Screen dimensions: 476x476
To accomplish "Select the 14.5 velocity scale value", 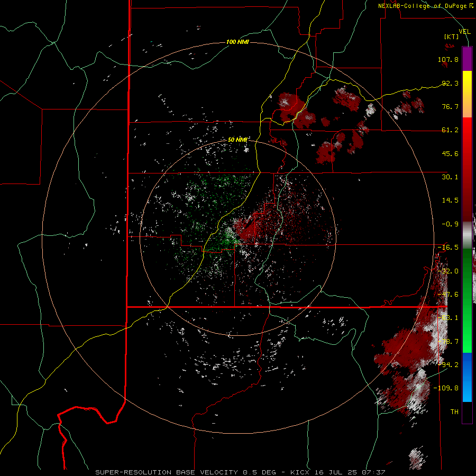I will 450,200.
